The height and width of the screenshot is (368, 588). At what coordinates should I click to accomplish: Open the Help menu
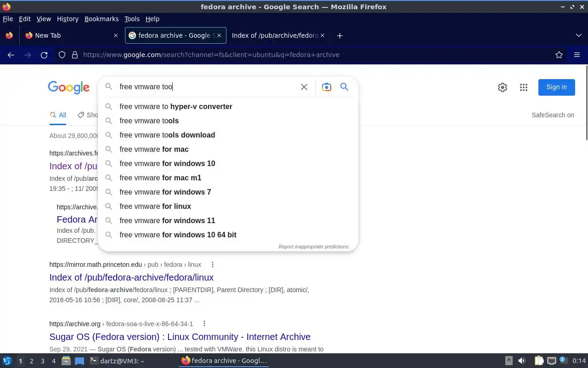tap(152, 19)
